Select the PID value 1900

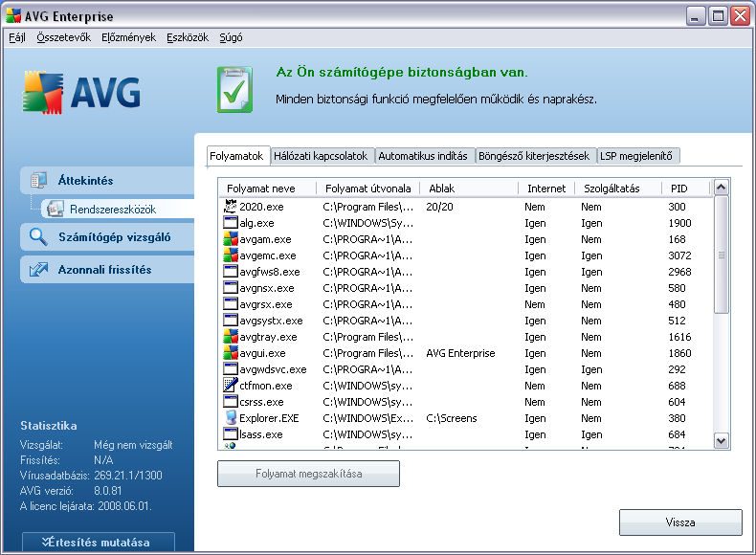click(x=679, y=223)
